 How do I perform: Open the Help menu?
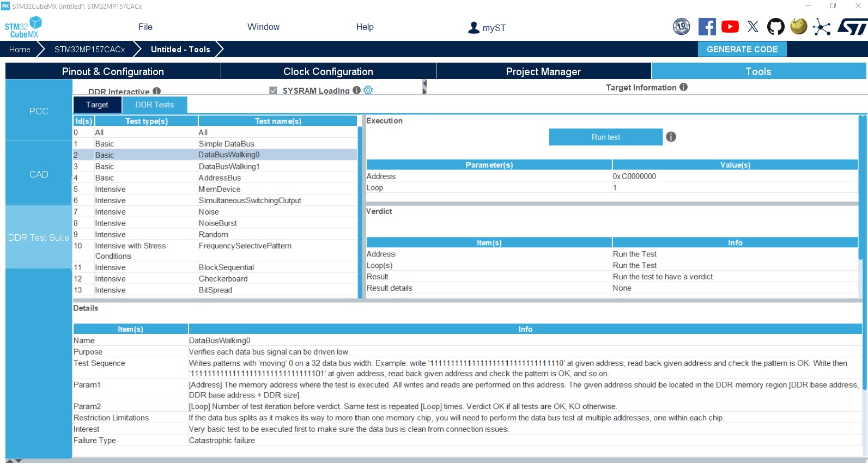click(365, 27)
